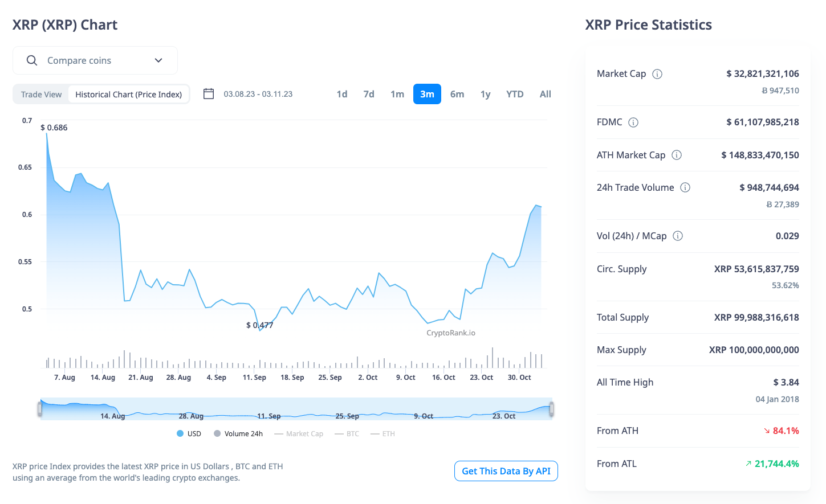Click the search magnifier in Compare coins
Image resolution: width=826 pixels, height=504 pixels.
(32, 60)
